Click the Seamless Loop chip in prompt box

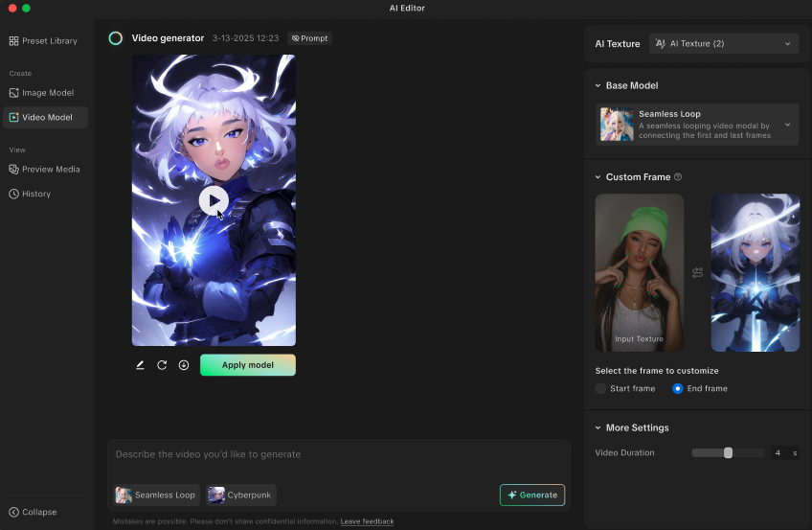click(x=155, y=495)
